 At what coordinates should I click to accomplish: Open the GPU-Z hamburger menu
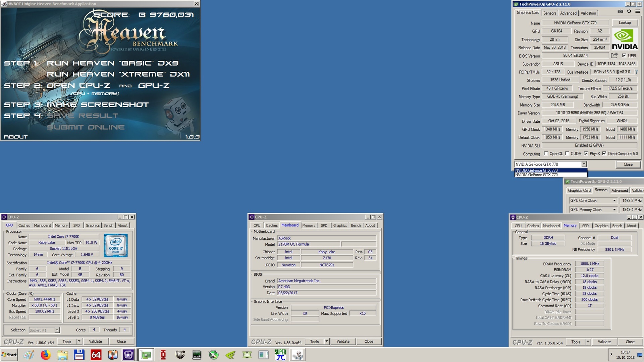637,12
